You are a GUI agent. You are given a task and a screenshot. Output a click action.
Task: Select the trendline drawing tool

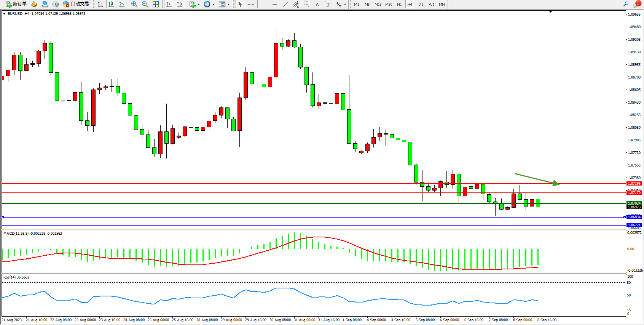pos(285,4)
